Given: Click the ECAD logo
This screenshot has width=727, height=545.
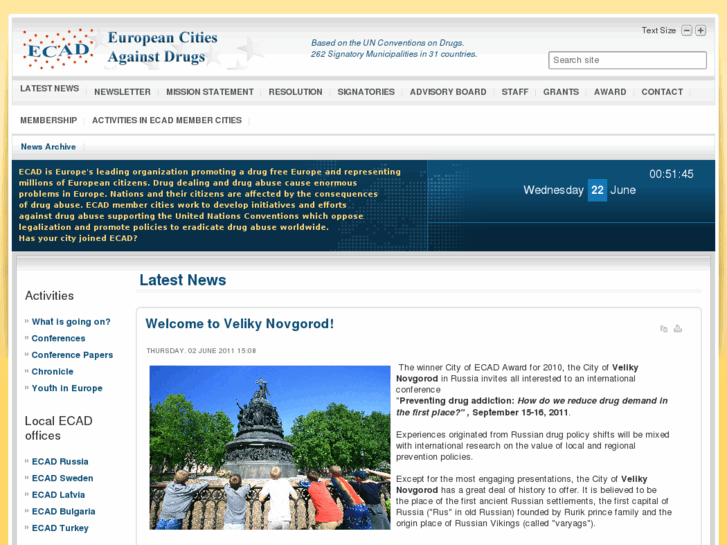Looking at the screenshot, I should 58,49.
